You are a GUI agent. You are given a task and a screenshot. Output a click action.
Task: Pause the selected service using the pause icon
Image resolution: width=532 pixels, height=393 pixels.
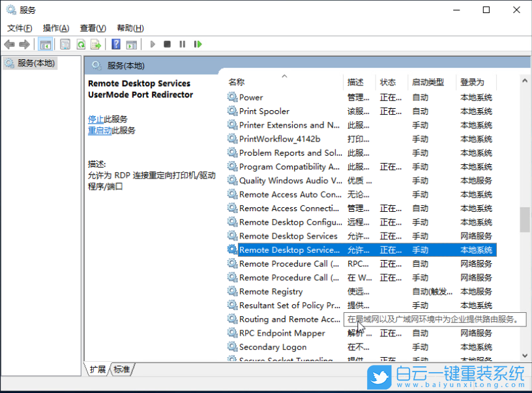pos(182,44)
